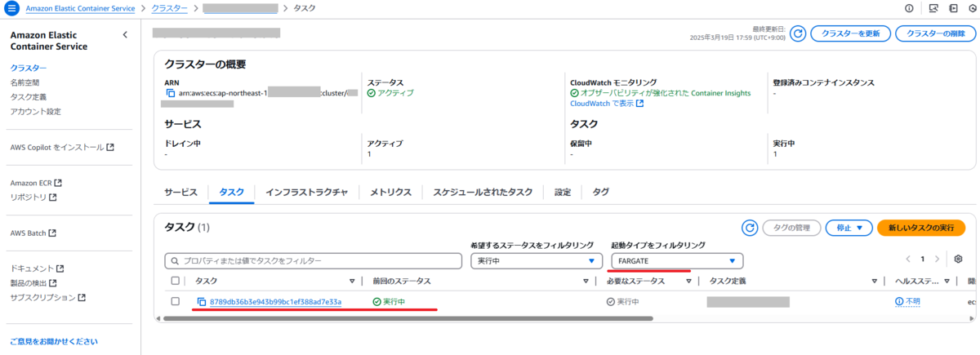Select the タスク tab
This screenshot has width=980, height=355.
[232, 193]
